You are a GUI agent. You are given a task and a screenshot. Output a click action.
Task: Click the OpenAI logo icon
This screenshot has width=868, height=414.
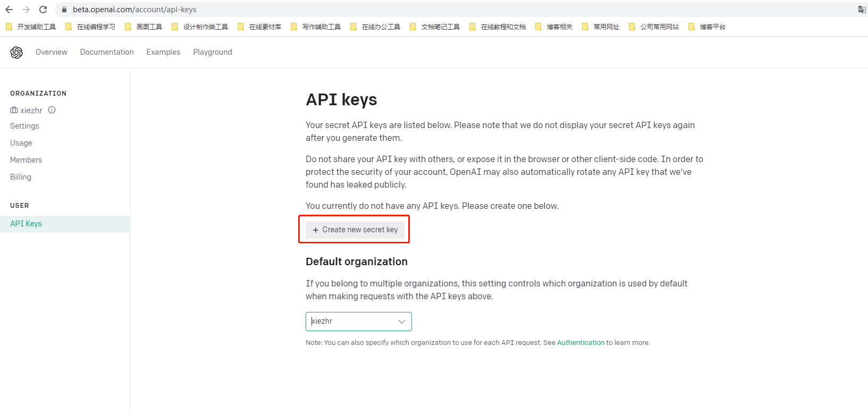pos(16,52)
